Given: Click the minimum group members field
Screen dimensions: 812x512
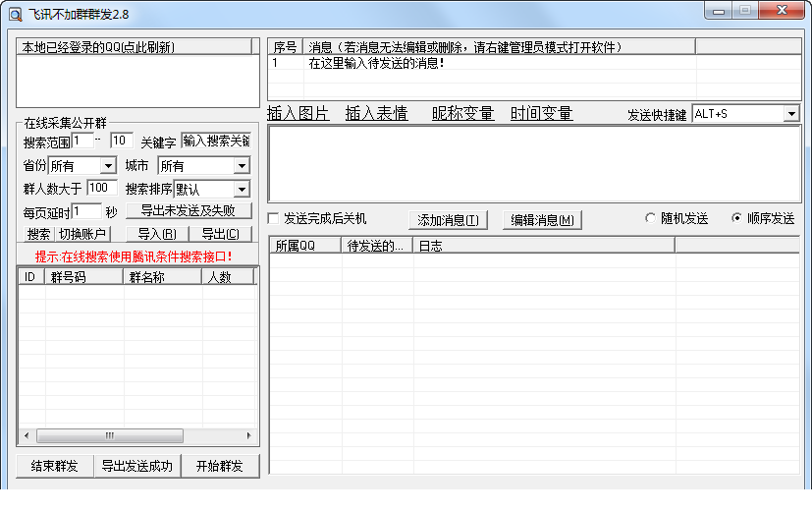Looking at the screenshot, I should coord(102,188).
